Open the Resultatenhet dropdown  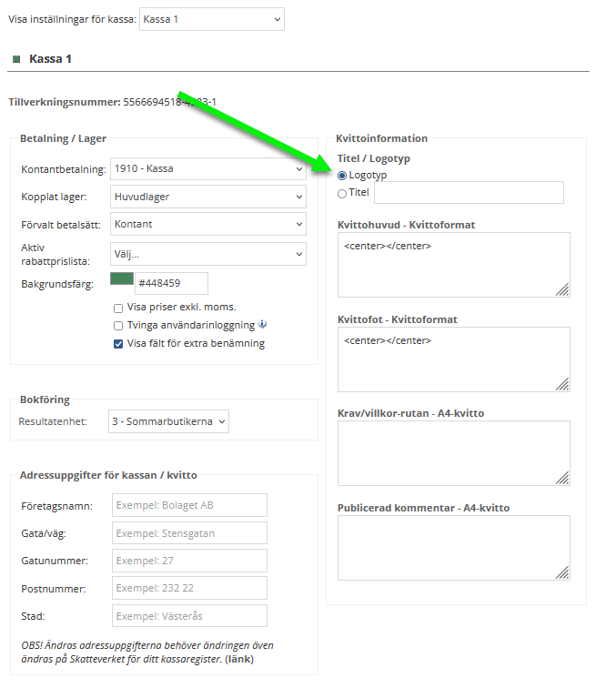tap(168, 421)
